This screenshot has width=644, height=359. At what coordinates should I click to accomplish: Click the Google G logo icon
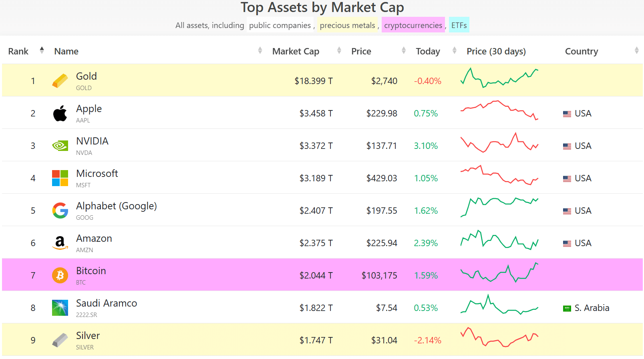pos(60,211)
